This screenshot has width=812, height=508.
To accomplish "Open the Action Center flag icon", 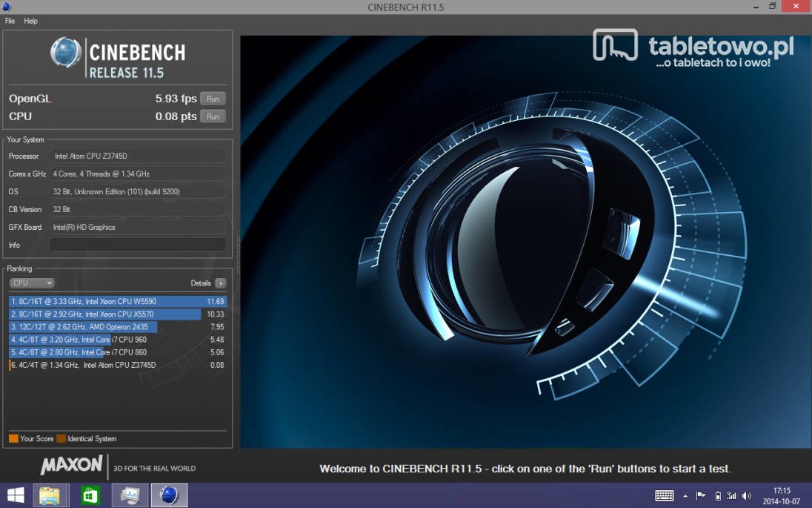I will pyautogui.click(x=700, y=496).
